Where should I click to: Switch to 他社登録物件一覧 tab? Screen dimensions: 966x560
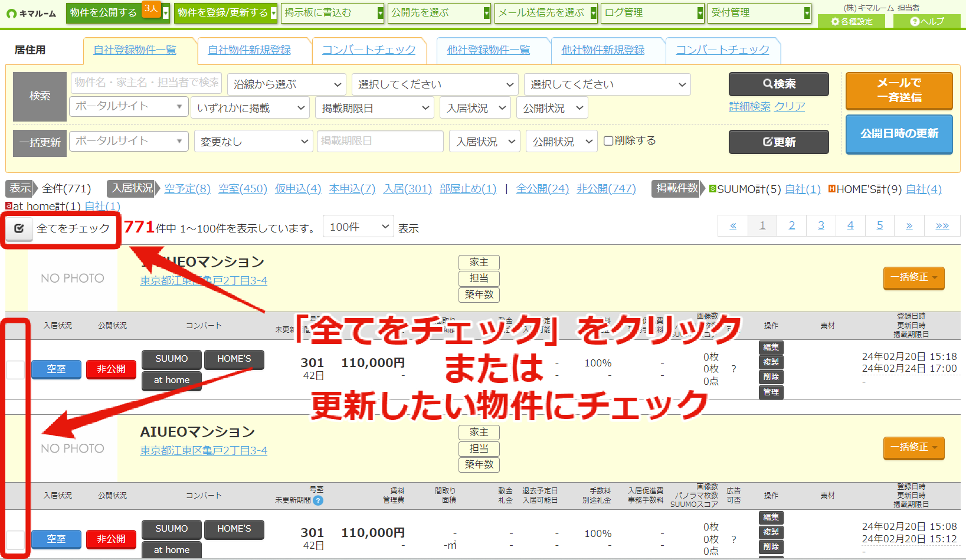click(489, 50)
